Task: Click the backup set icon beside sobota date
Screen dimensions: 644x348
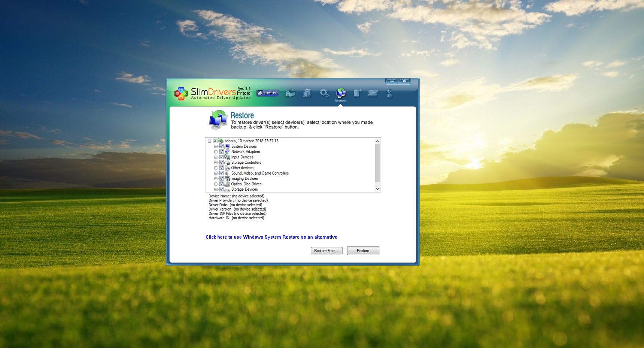Action: click(221, 141)
